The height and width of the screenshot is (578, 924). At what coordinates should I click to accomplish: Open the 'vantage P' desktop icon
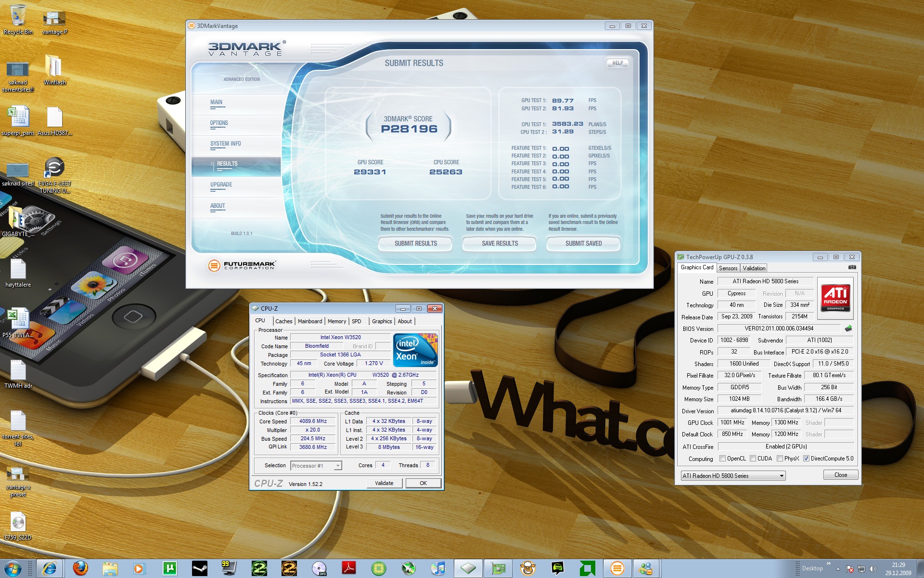tap(54, 23)
